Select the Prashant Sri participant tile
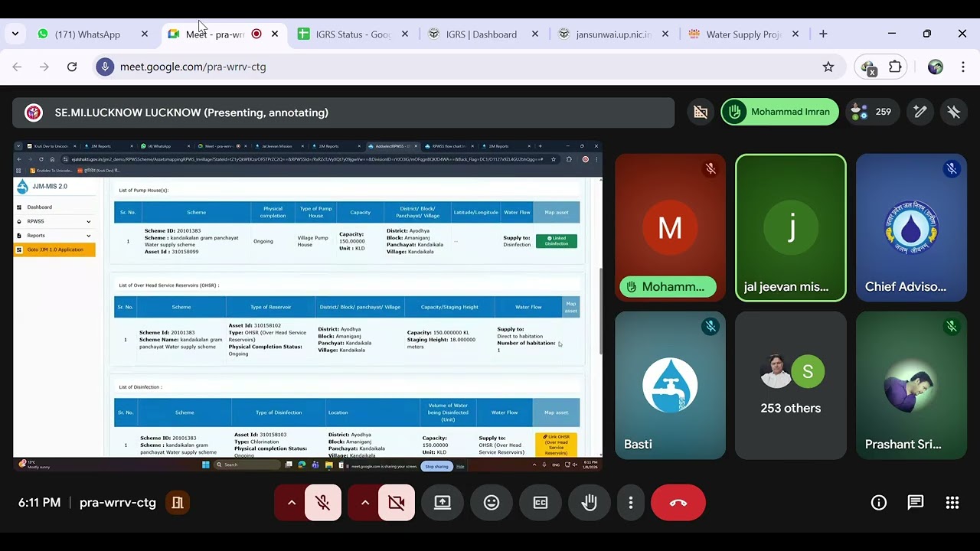This screenshot has height=551, width=980. 911,385
